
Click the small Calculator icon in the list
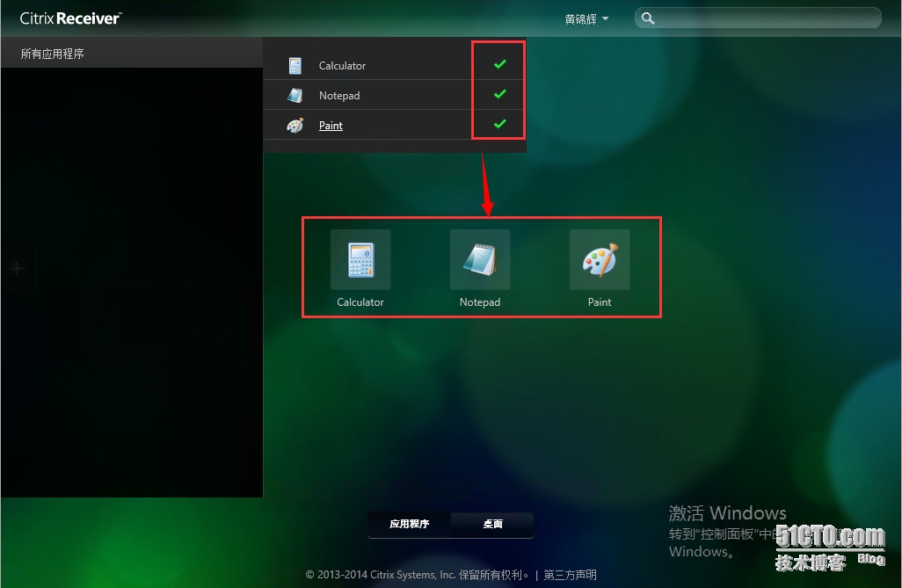[x=295, y=66]
